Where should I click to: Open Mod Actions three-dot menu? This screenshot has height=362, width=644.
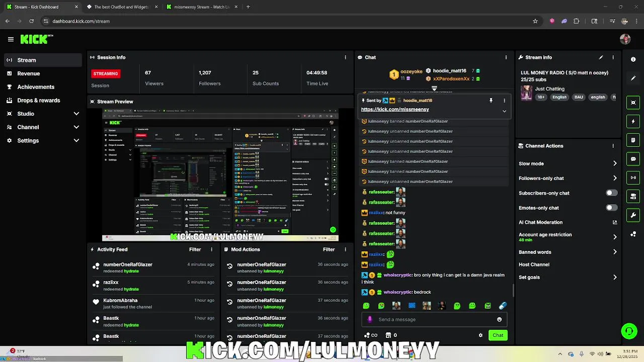click(345, 249)
